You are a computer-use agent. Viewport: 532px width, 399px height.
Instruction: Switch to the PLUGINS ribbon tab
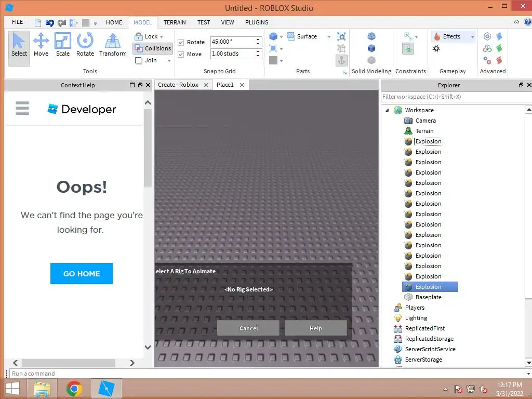[257, 22]
